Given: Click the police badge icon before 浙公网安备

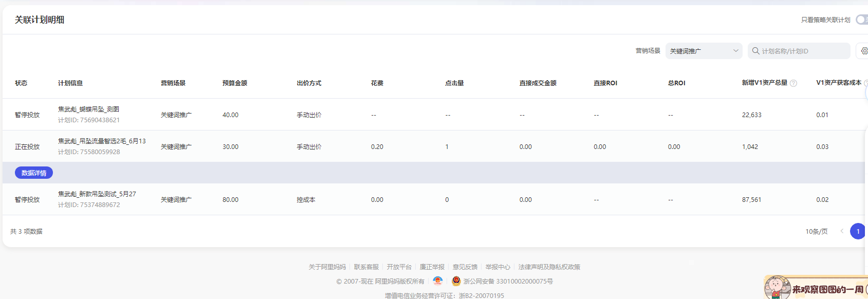Looking at the screenshot, I should [456, 281].
